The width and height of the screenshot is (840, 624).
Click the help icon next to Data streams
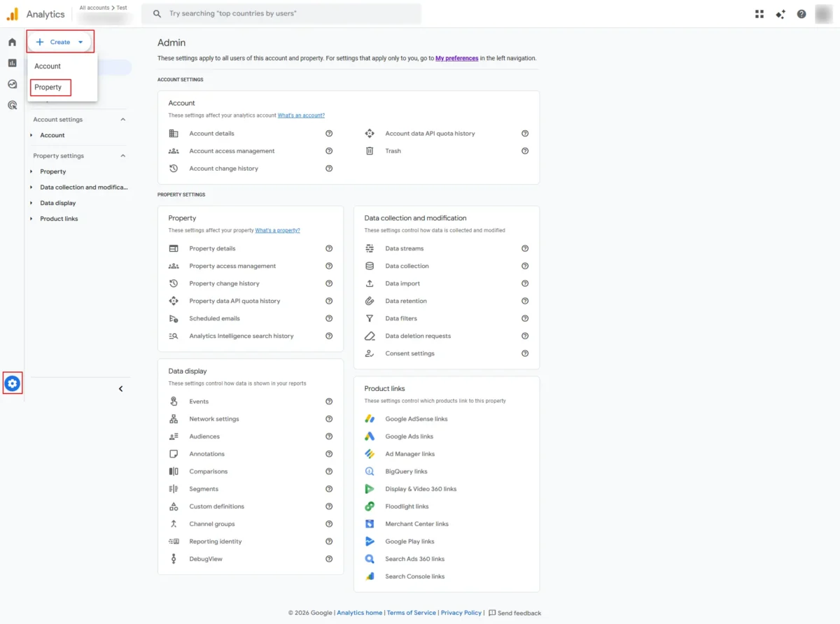tap(525, 248)
